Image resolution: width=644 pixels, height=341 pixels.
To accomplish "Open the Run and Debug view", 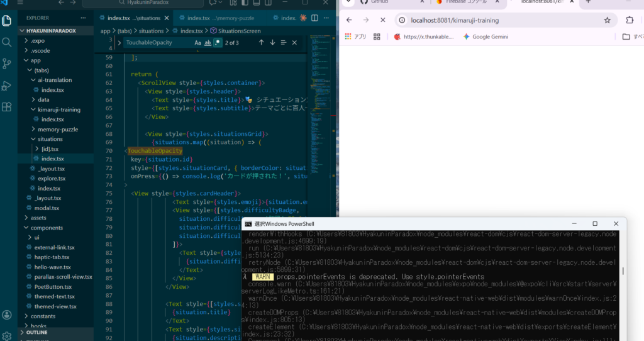I will point(7,86).
